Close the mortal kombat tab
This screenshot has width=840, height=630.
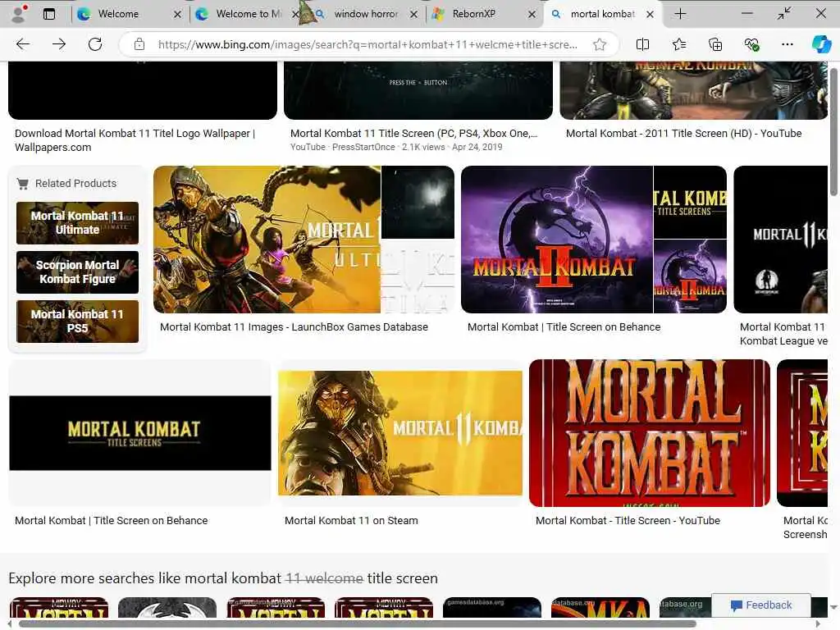tap(650, 15)
